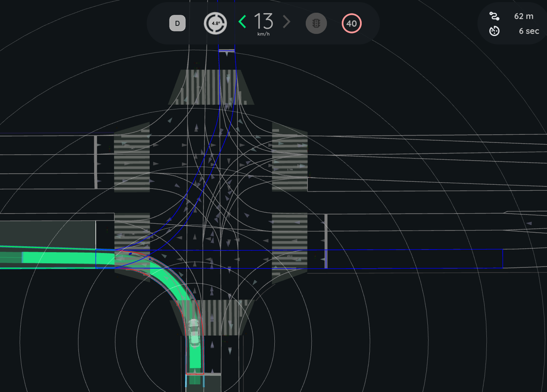Image resolution: width=547 pixels, height=392 pixels.
Task: Select the white ego vehicle car
Action: 194,332
